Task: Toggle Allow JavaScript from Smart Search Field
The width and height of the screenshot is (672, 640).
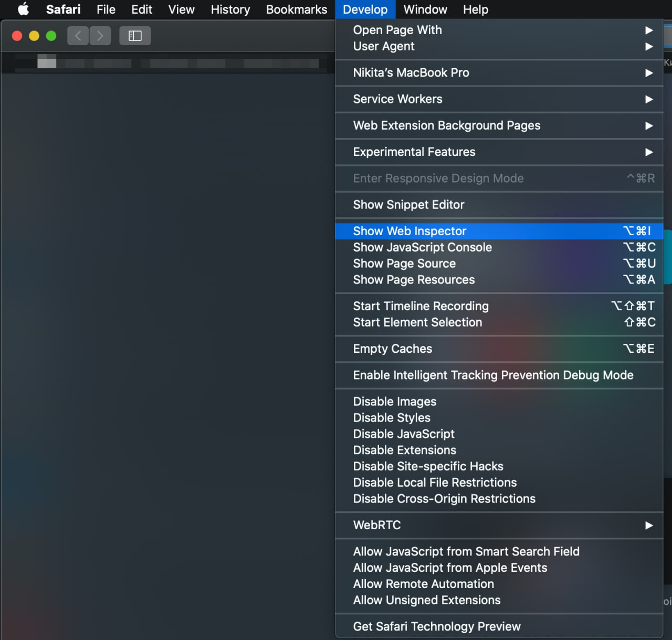Action: pyautogui.click(x=499, y=551)
